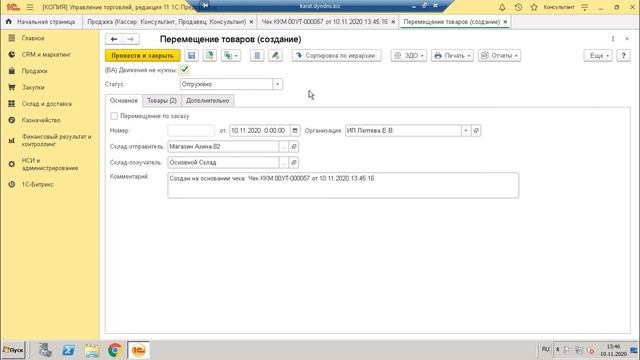Open the Еще dropdown menu
Screen dimensions: 640x360
(x=598, y=56)
